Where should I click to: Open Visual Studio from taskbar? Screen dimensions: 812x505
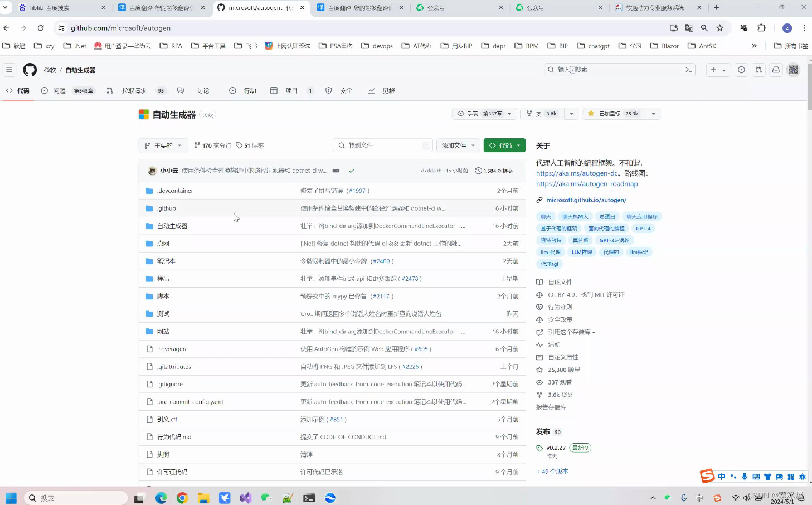(246, 498)
